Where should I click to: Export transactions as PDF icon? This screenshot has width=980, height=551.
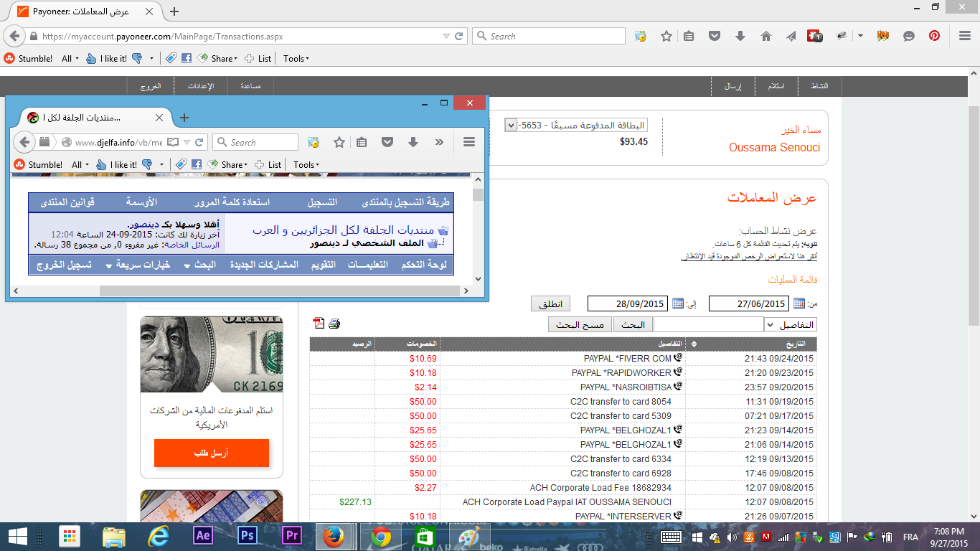(319, 324)
